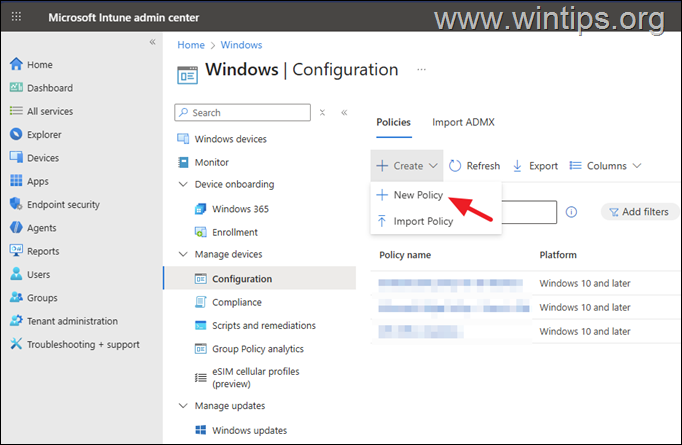
Task: Click the Windows 365 icon
Action: pyautogui.click(x=201, y=209)
